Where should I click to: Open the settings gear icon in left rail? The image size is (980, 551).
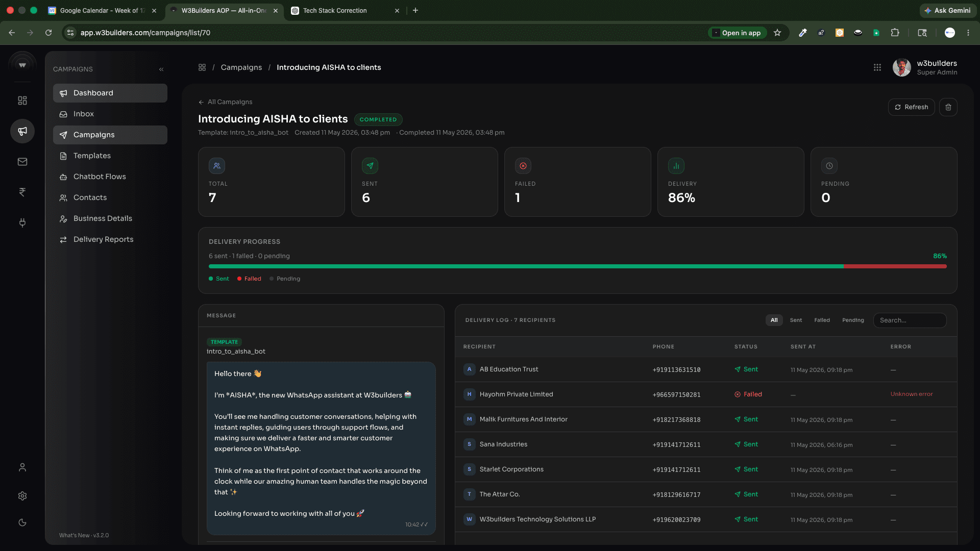[22, 496]
